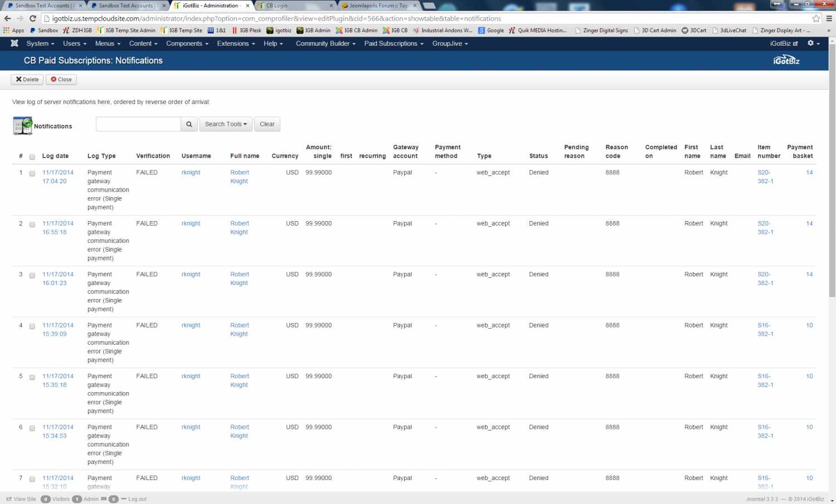836x504 pixels.
Task: Open the ZDH IGB bookmark
Action: 77,31
